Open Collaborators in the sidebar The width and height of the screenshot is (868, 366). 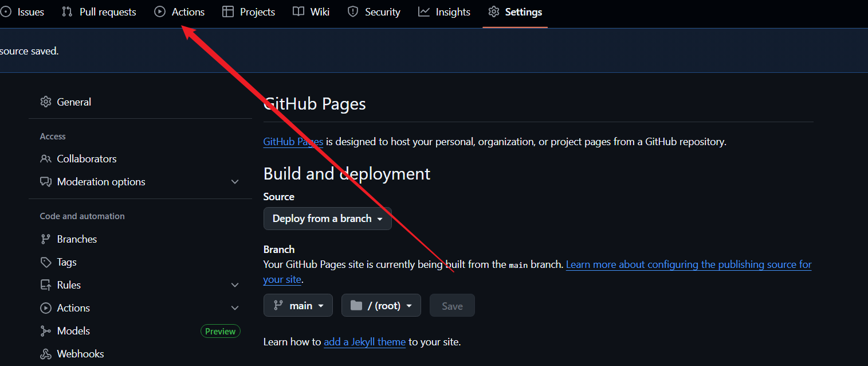[87, 159]
